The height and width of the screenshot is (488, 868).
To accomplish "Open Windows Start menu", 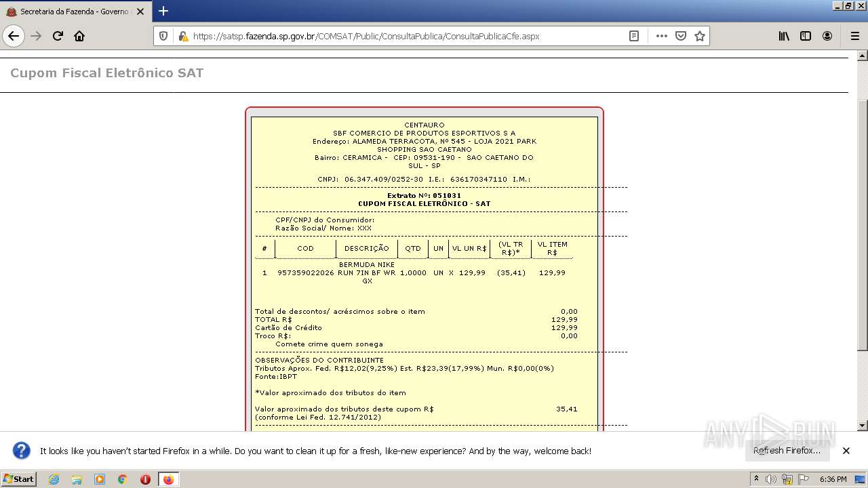I will pyautogui.click(x=18, y=479).
